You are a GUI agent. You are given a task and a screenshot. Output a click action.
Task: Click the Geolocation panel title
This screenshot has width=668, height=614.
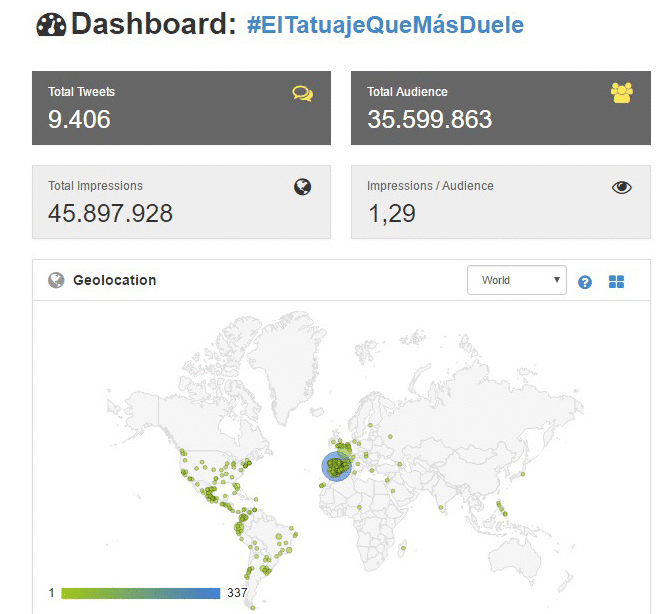115,280
